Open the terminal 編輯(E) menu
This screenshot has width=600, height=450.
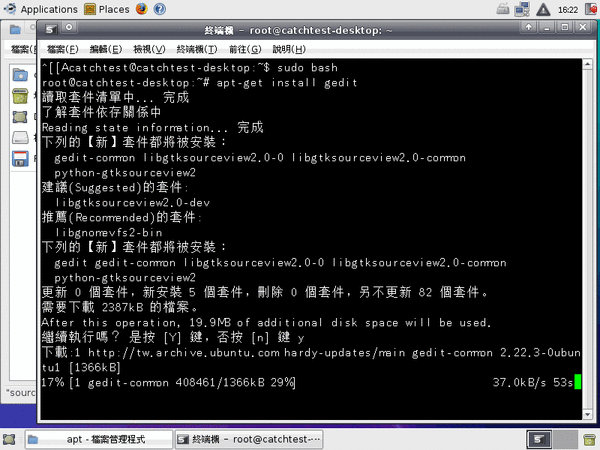[x=106, y=49]
